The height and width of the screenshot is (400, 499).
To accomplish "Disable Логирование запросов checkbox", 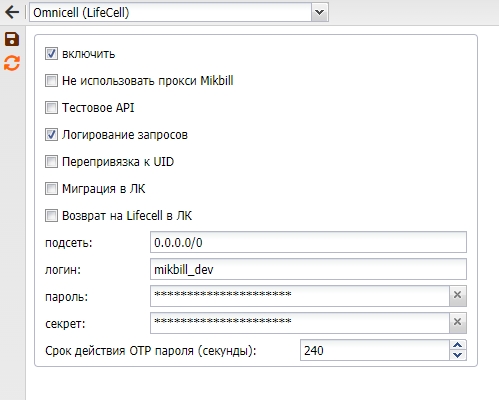I will point(51,135).
